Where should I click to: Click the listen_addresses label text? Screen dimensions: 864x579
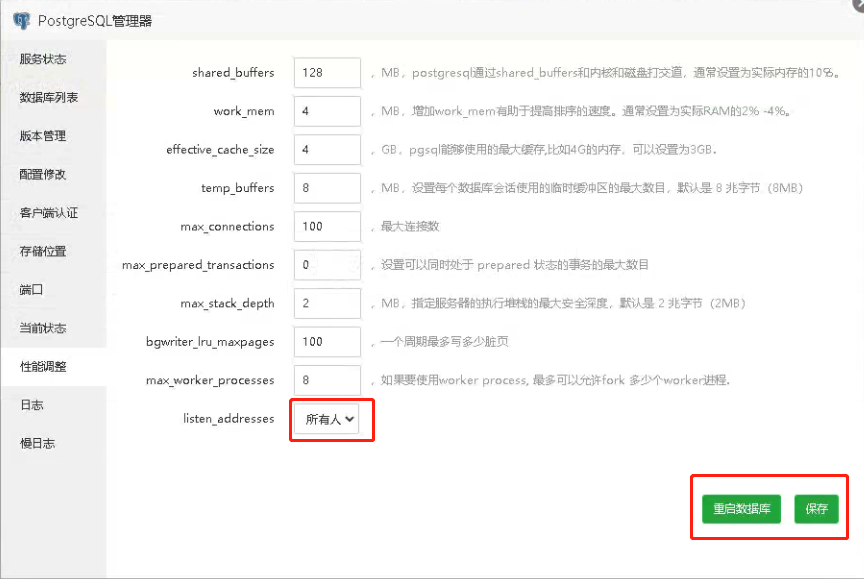pyautogui.click(x=229, y=419)
